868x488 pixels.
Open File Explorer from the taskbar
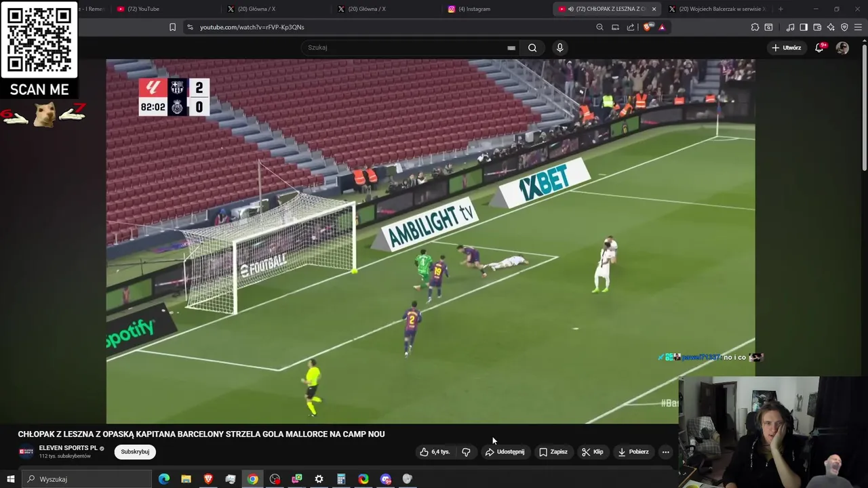click(186, 479)
